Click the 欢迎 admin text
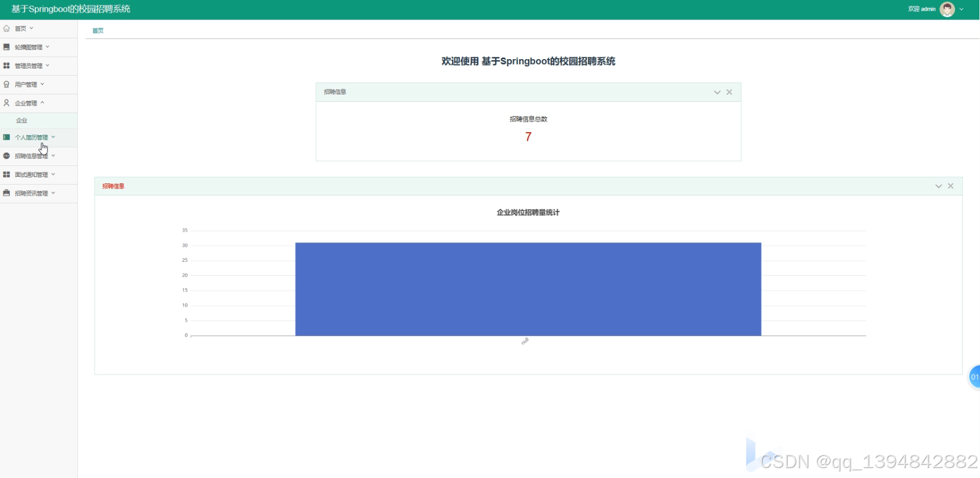This screenshot has width=980, height=478. pyautogui.click(x=922, y=9)
